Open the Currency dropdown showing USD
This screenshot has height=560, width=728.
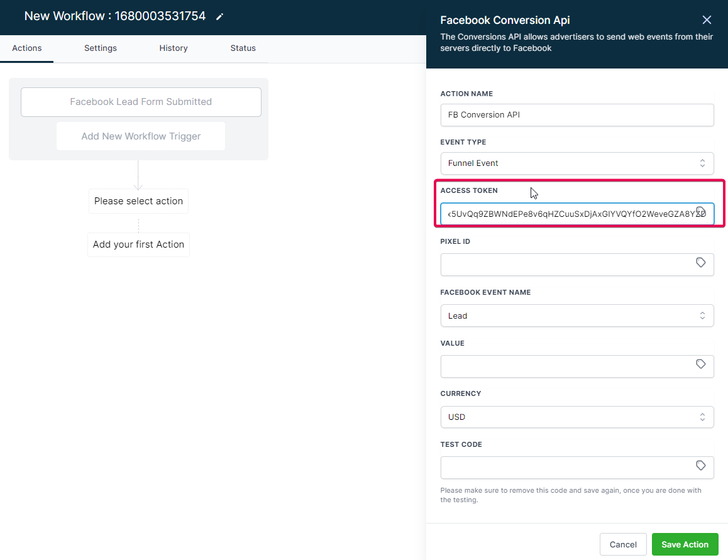click(576, 417)
